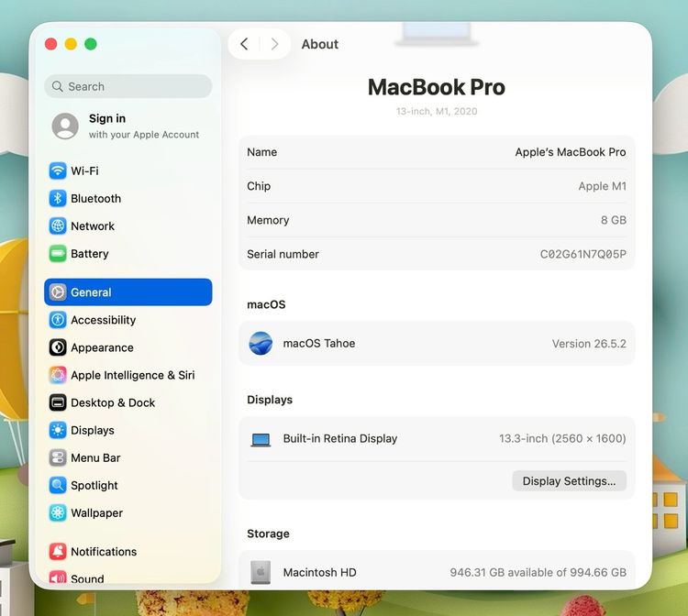Image resolution: width=688 pixels, height=616 pixels.
Task: Click the Accessibility icon
Action: coord(58,320)
